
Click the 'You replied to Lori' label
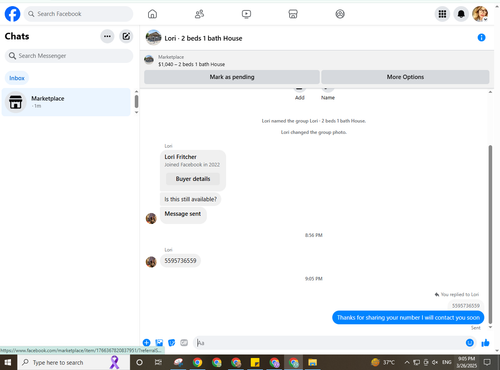(x=457, y=294)
